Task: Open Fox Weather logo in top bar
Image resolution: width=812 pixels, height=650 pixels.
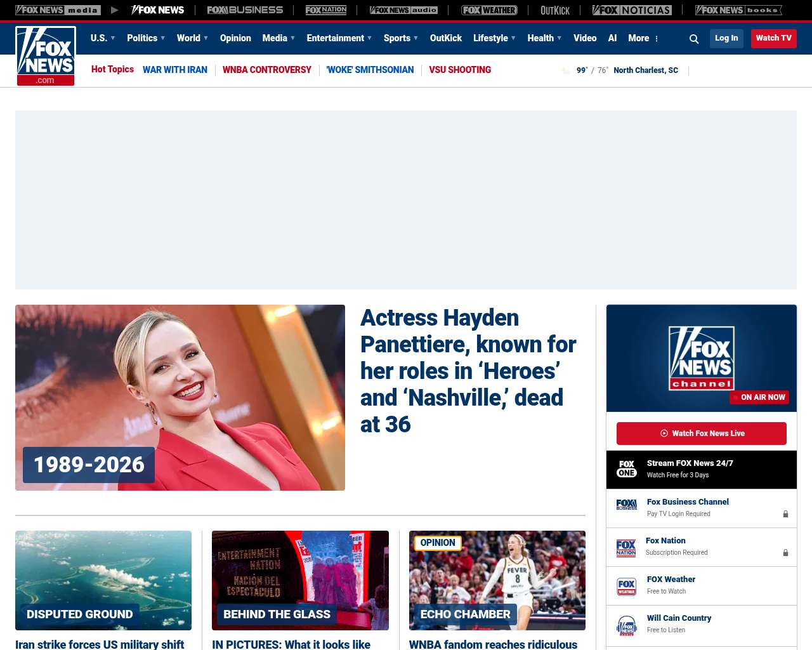Action: click(489, 10)
